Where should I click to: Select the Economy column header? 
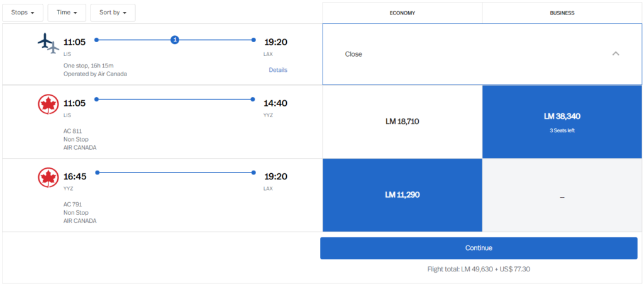pos(402,13)
